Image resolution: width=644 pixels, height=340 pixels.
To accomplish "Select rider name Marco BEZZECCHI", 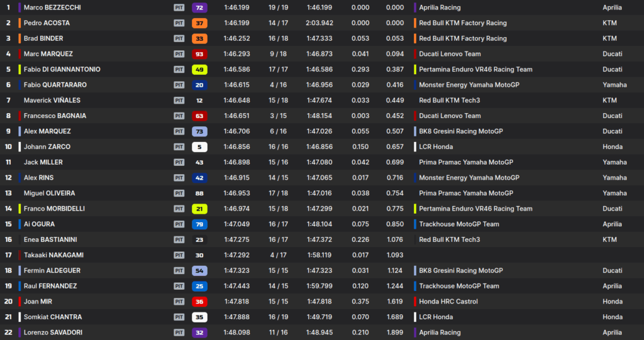I will pyautogui.click(x=52, y=8).
